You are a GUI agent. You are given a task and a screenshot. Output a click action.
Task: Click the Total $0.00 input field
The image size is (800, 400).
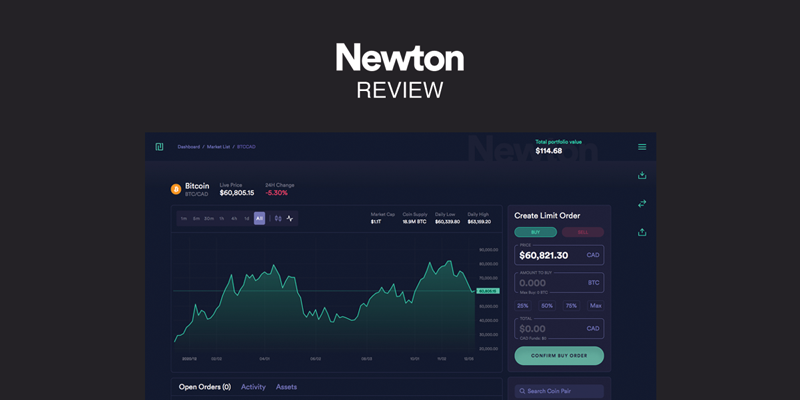coord(559,329)
